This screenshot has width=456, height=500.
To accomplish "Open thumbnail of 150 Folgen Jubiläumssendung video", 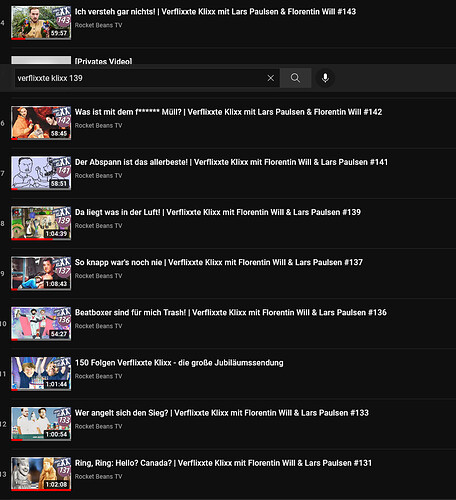I will (41, 374).
